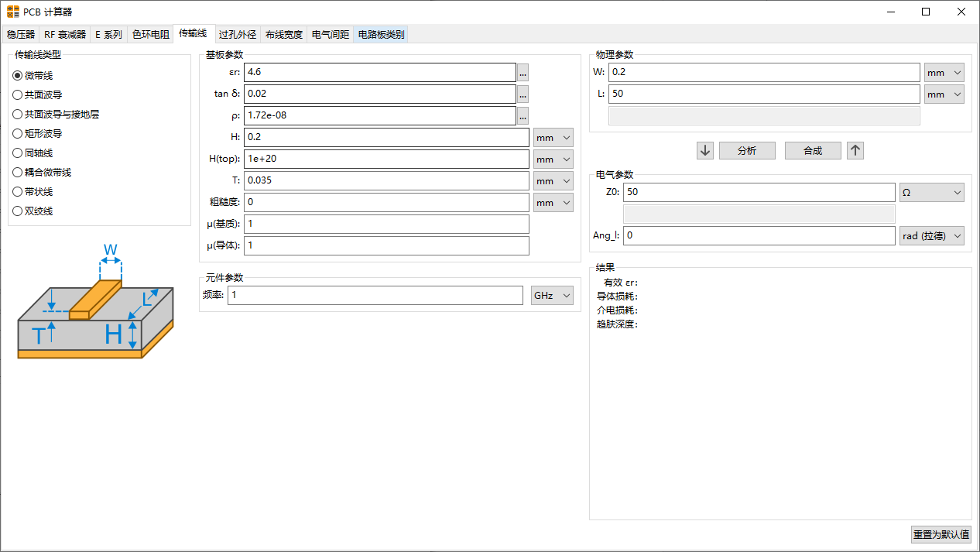This screenshot has height=552, width=980.
Task: Open the εr substrate value picker button
Action: 523,73
